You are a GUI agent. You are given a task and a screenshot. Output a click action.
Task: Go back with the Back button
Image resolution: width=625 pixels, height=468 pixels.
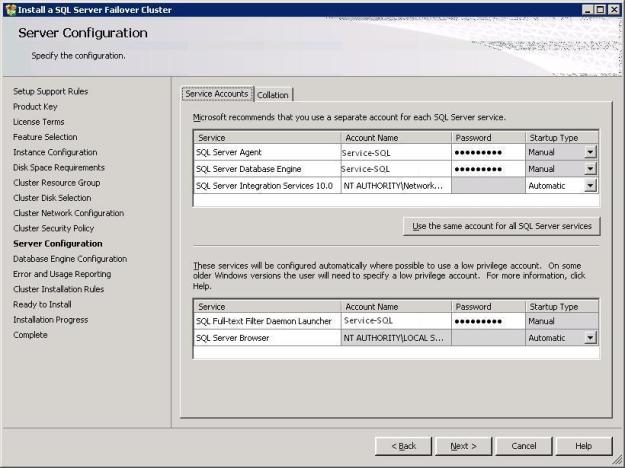403,446
